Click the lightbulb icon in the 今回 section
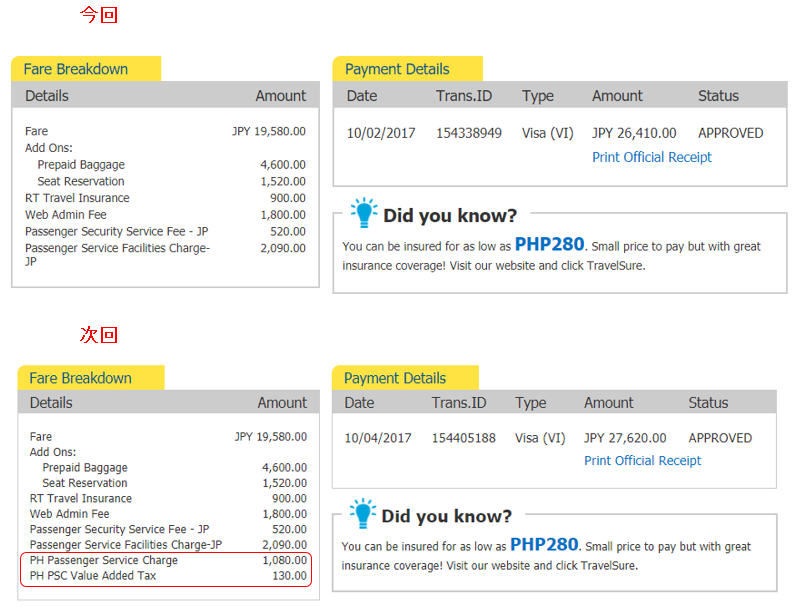 pos(364,213)
